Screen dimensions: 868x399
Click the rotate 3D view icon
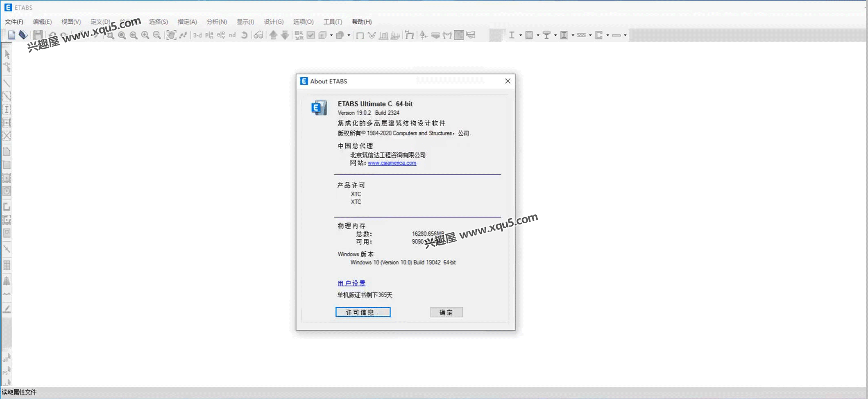pyautogui.click(x=245, y=35)
